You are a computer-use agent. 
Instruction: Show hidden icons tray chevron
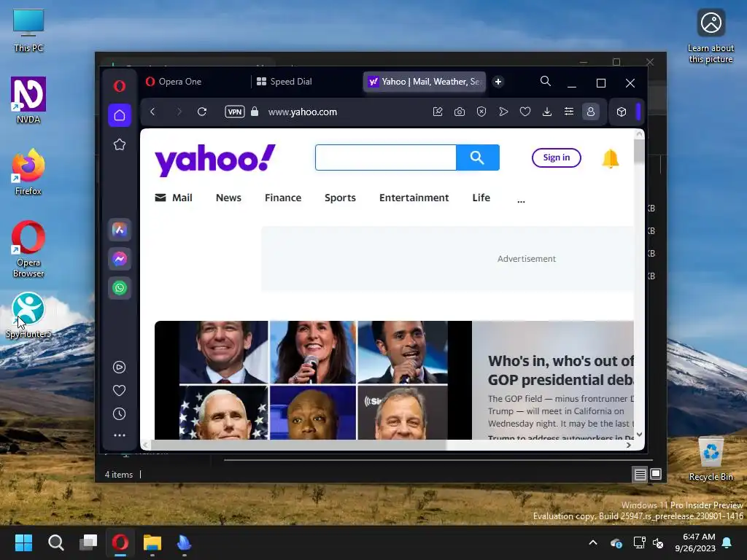593,542
